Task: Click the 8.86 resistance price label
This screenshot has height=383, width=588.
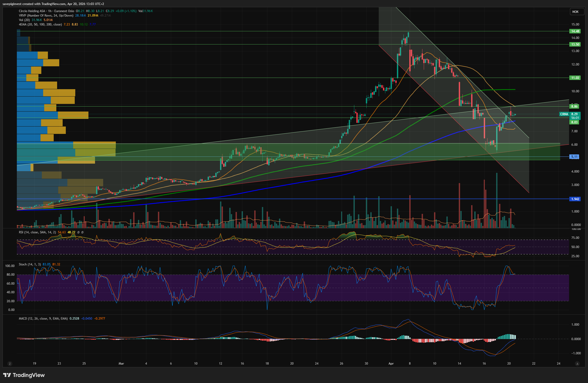Action: [x=574, y=106]
